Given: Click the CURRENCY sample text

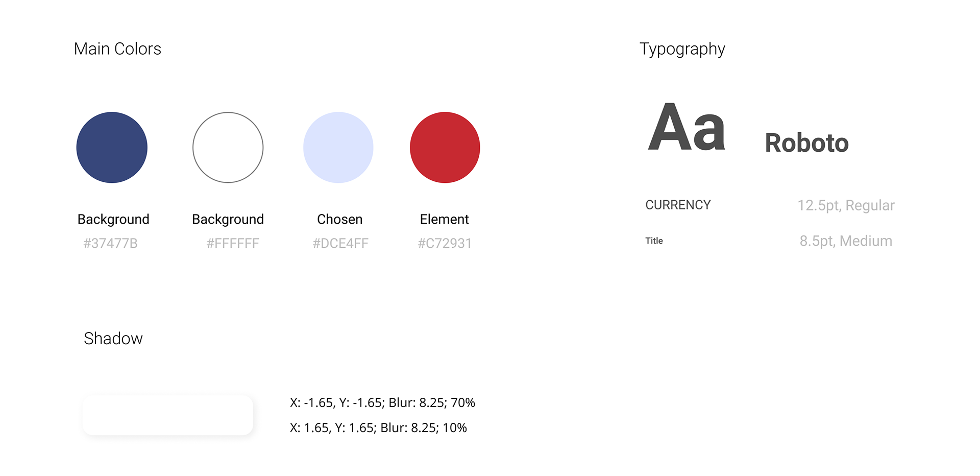Looking at the screenshot, I should 678,205.
